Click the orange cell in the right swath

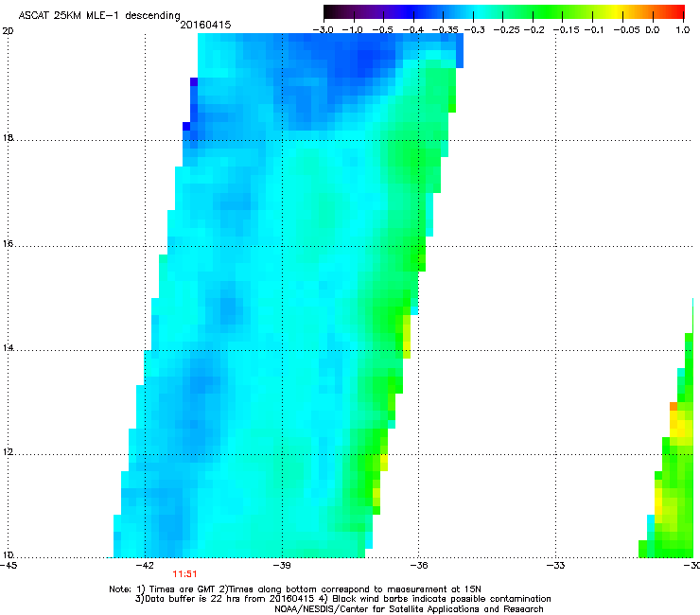pos(674,407)
